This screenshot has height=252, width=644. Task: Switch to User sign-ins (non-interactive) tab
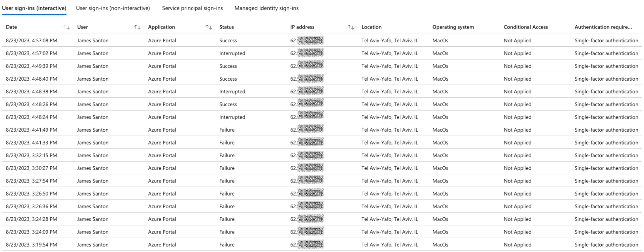pos(113,8)
